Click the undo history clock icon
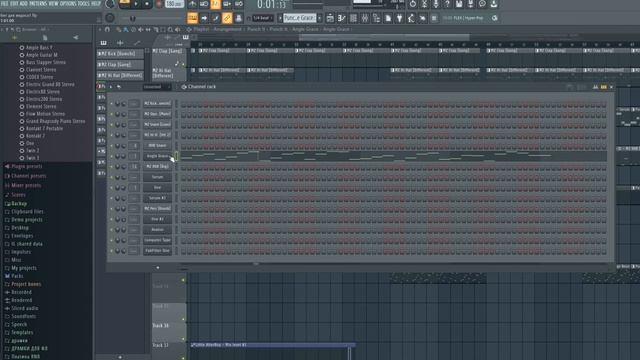640x360 pixels. 413,4
